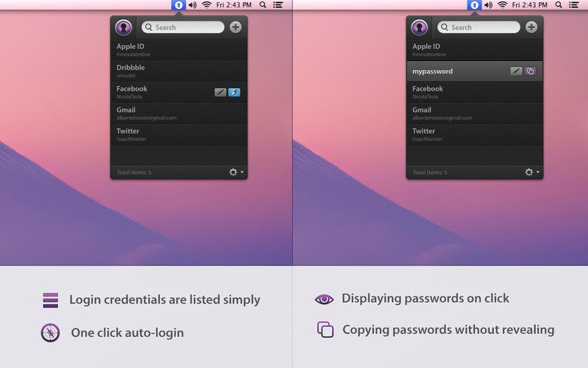Add a new login with plus button, left panel
This screenshot has width=588, height=368.
[x=235, y=27]
